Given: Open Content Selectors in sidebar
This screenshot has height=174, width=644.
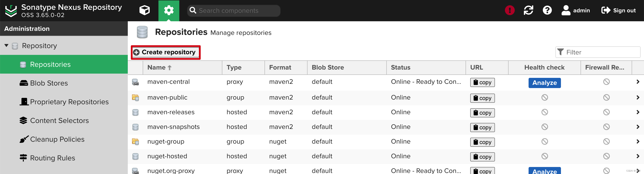Looking at the screenshot, I should point(64,120).
